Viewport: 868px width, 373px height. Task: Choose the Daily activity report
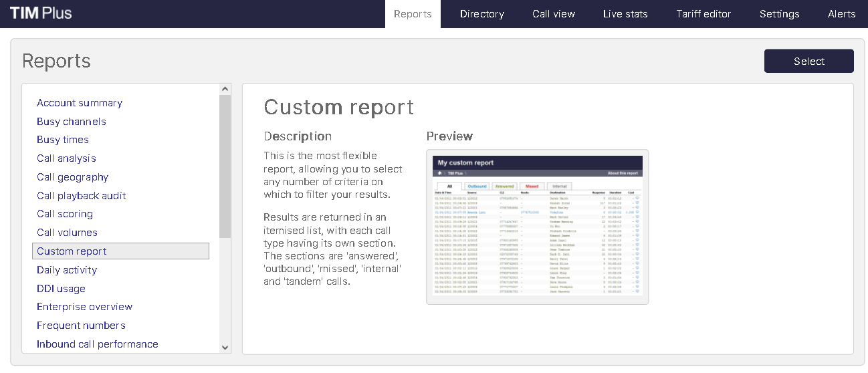tap(67, 270)
